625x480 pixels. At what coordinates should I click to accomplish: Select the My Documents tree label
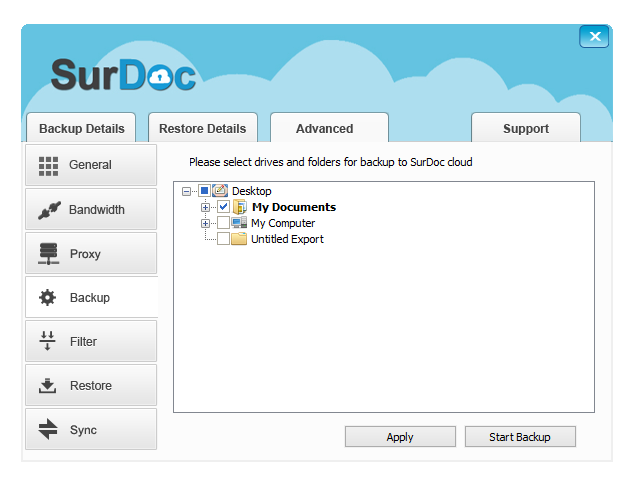pyautogui.click(x=294, y=207)
